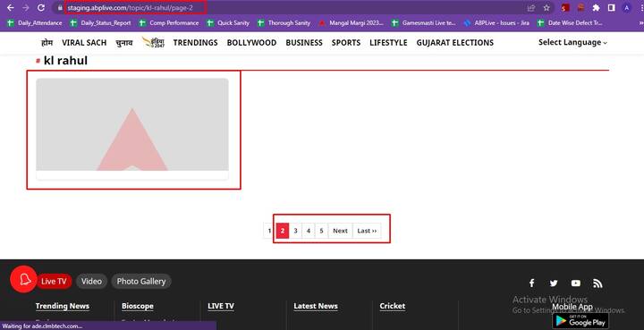The height and width of the screenshot is (330, 644).
Task: Go to pagination page 3
Action: click(x=295, y=231)
